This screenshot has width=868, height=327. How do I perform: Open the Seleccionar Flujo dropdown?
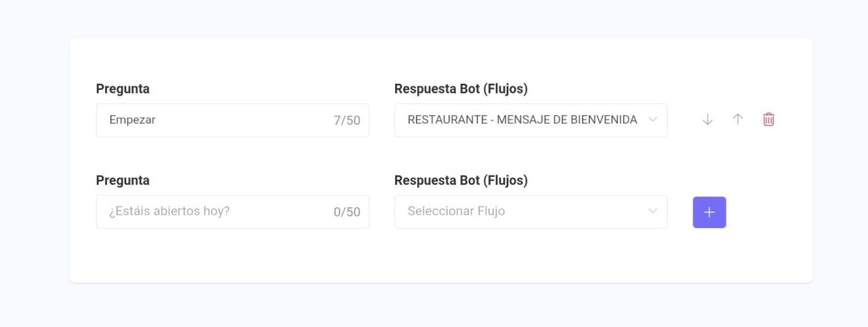coord(531,211)
